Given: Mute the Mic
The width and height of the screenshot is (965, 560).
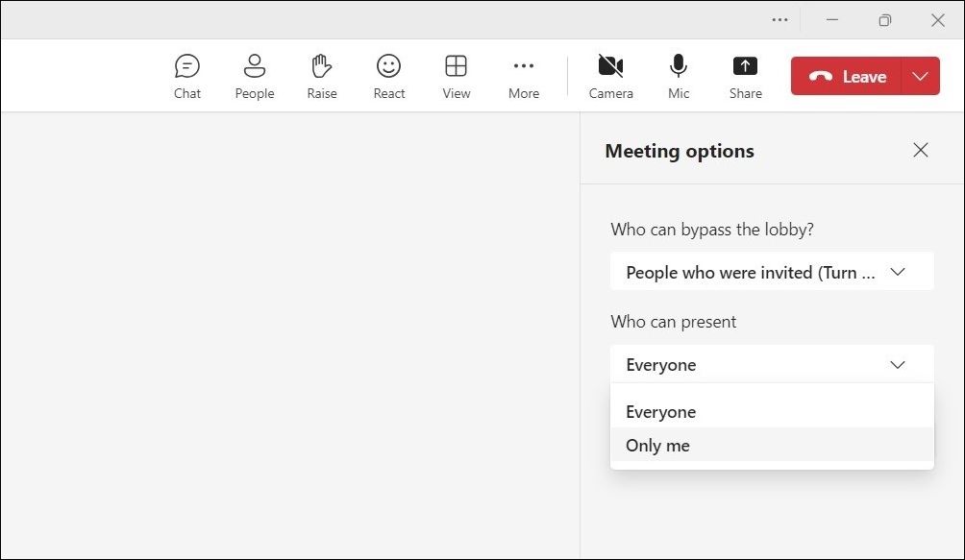Looking at the screenshot, I should 679,76.
